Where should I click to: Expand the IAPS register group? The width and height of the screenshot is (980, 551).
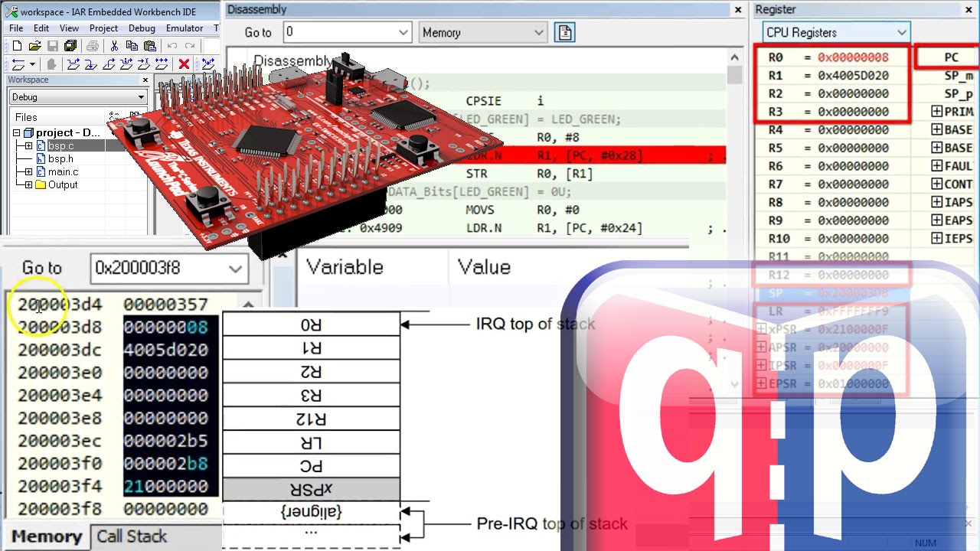[x=936, y=202]
